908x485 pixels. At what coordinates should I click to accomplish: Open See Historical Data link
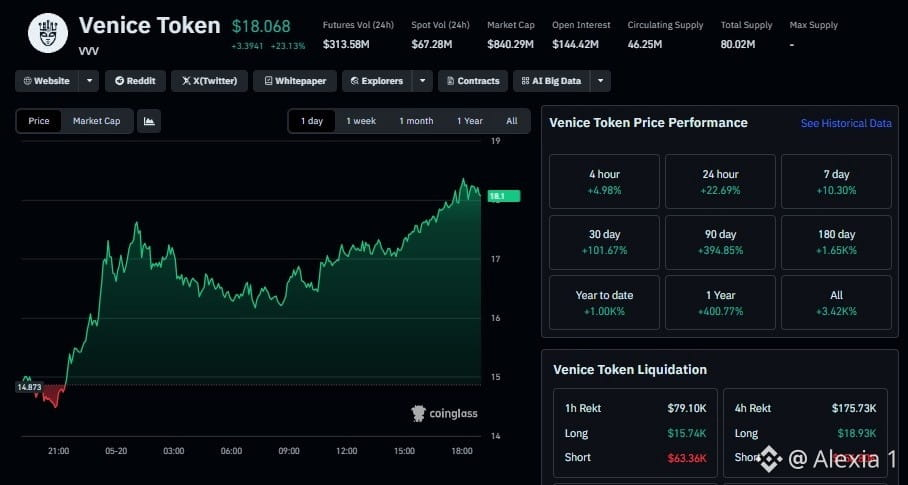click(x=846, y=123)
